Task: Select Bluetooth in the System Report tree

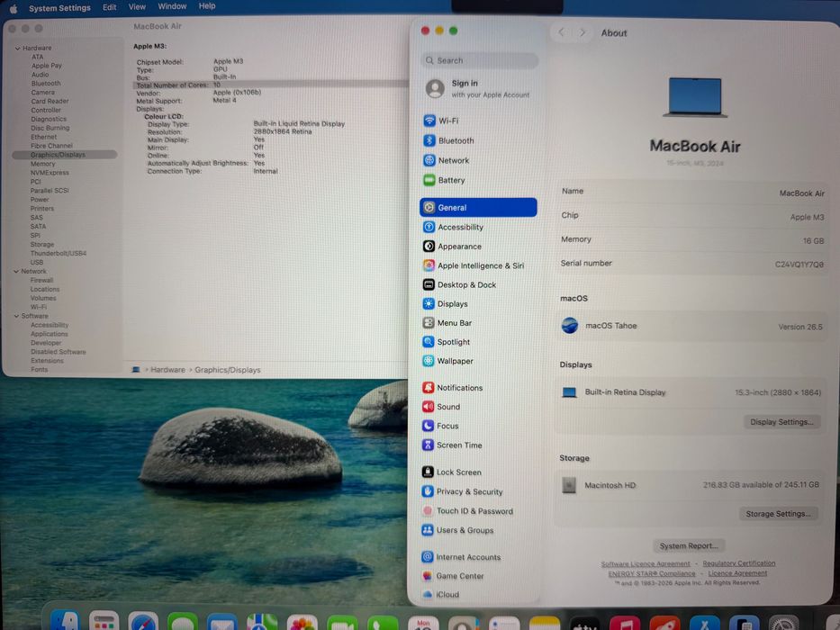Action: click(46, 84)
